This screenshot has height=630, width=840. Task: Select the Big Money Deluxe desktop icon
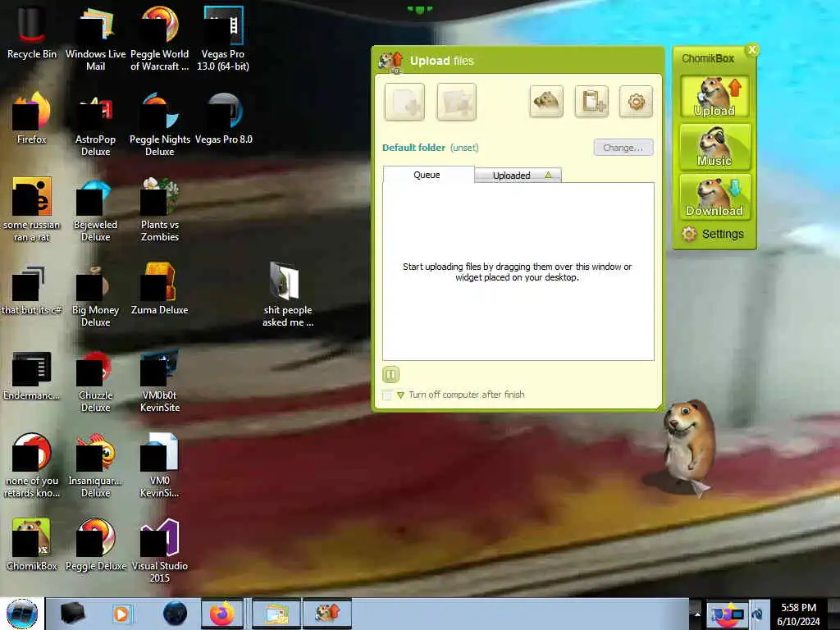pos(95,294)
